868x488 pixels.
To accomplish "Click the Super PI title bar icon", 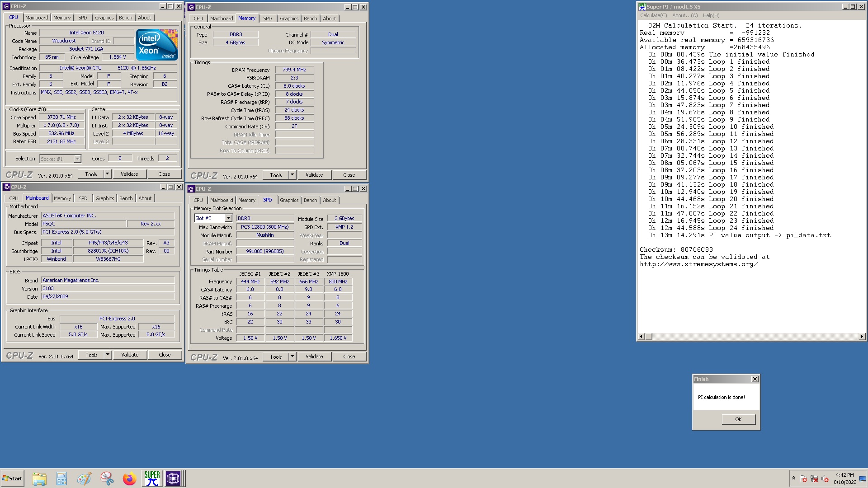I will coord(642,7).
